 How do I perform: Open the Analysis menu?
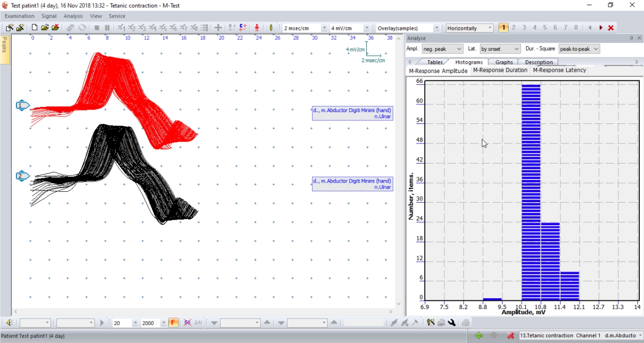(x=73, y=16)
